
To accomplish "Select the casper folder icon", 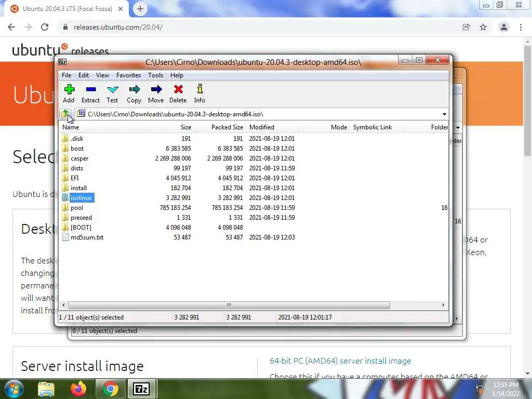I will pos(65,158).
